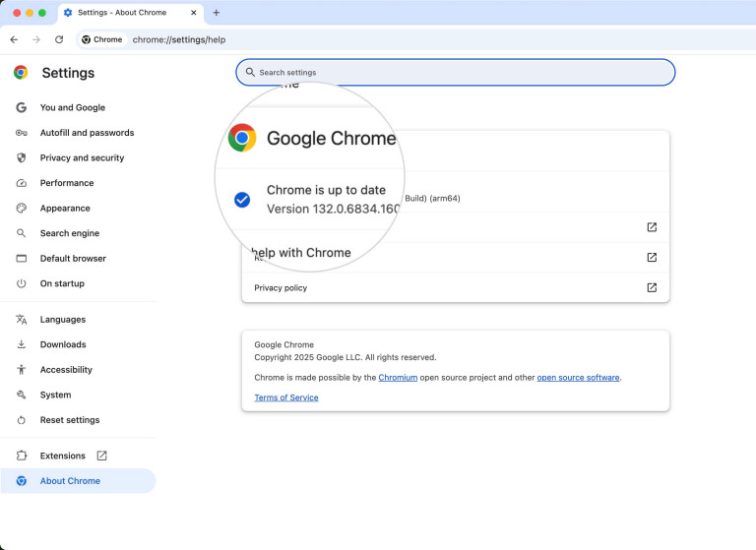The width and height of the screenshot is (756, 550).
Task: Click the Chrome logo beside Settings title
Action: coord(21,72)
